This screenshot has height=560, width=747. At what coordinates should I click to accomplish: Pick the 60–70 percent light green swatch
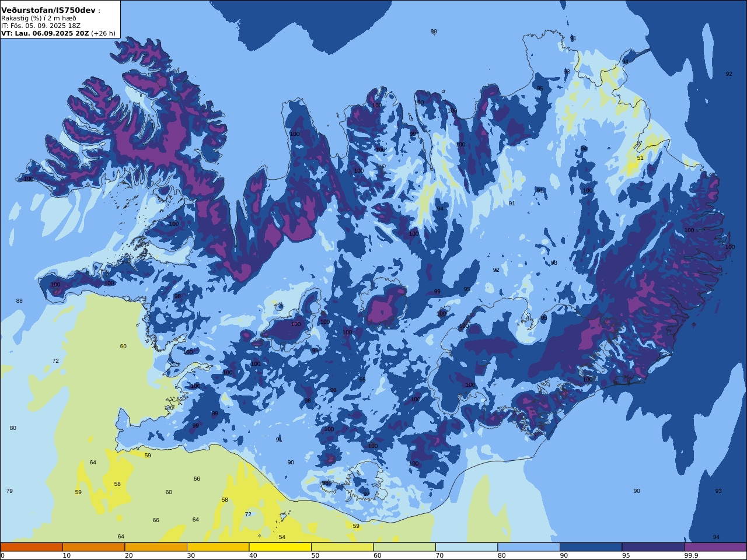pos(404,547)
